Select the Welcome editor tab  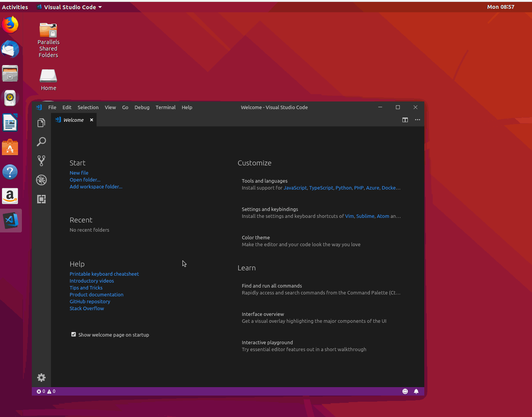click(74, 120)
